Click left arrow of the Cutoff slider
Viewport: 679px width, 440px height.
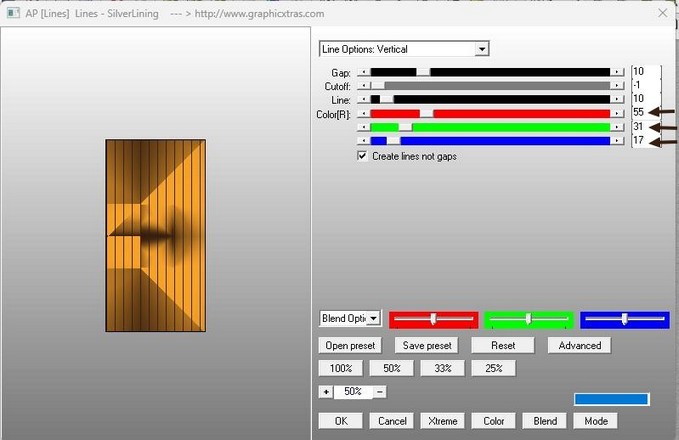(363, 86)
